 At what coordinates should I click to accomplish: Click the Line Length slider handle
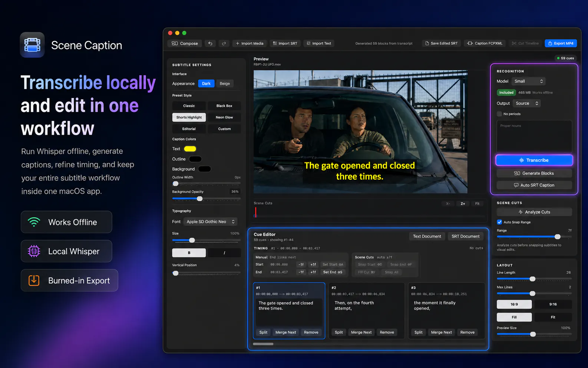click(x=533, y=279)
